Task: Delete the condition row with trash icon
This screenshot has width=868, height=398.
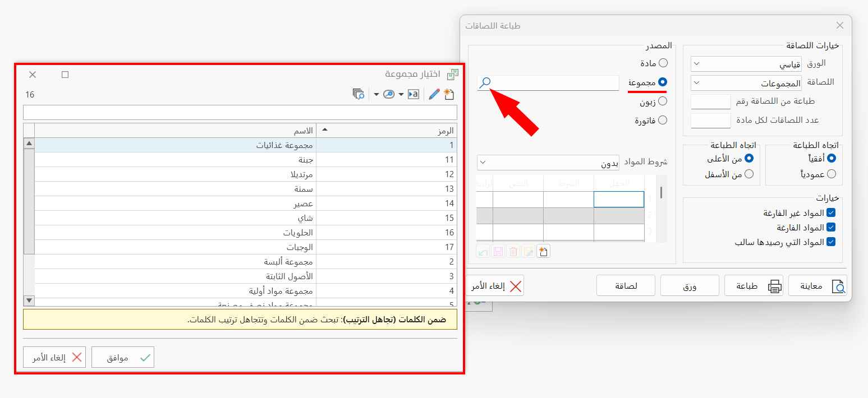Action: click(x=513, y=251)
